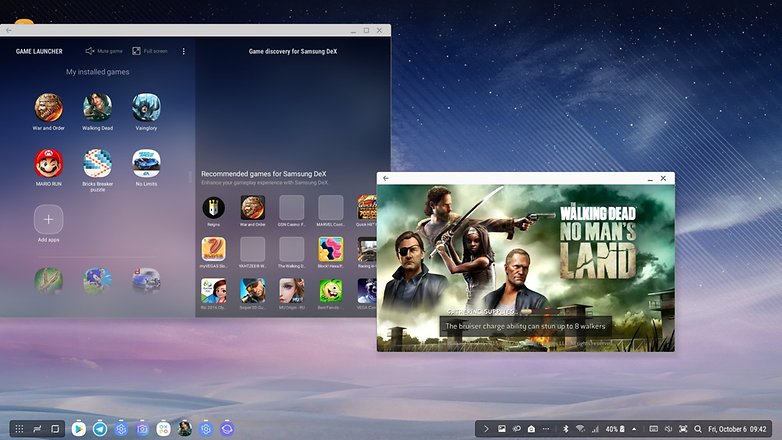This screenshot has height=440, width=782.
Task: Open Google Play Store from taskbar
Action: pyautogui.click(x=78, y=429)
